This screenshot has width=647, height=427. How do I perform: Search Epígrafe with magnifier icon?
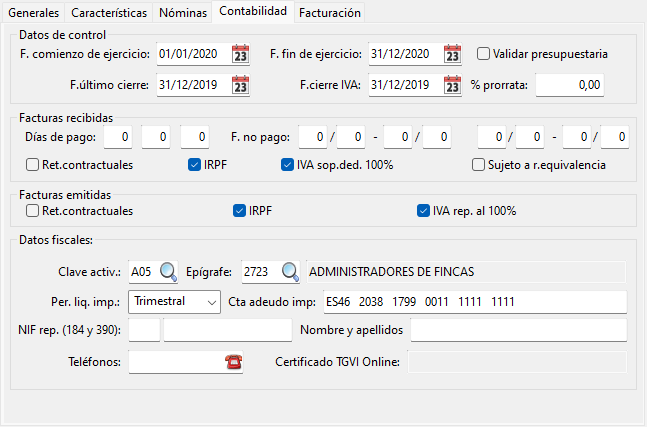click(290, 272)
